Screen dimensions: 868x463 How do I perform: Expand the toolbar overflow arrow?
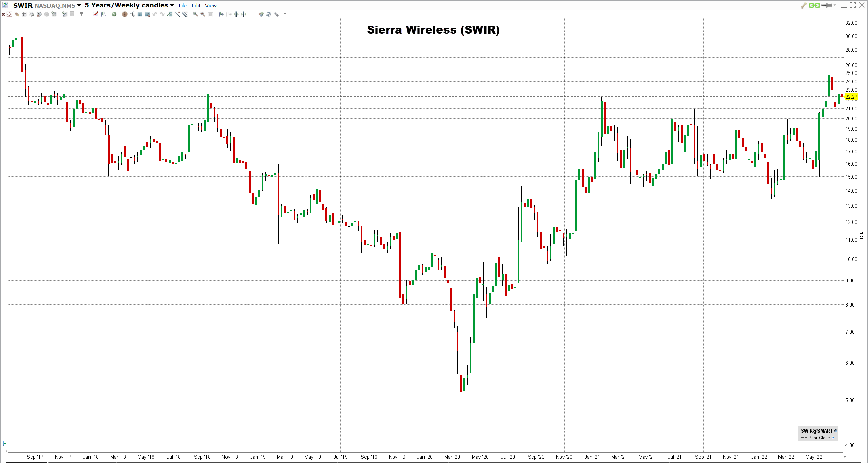285,14
